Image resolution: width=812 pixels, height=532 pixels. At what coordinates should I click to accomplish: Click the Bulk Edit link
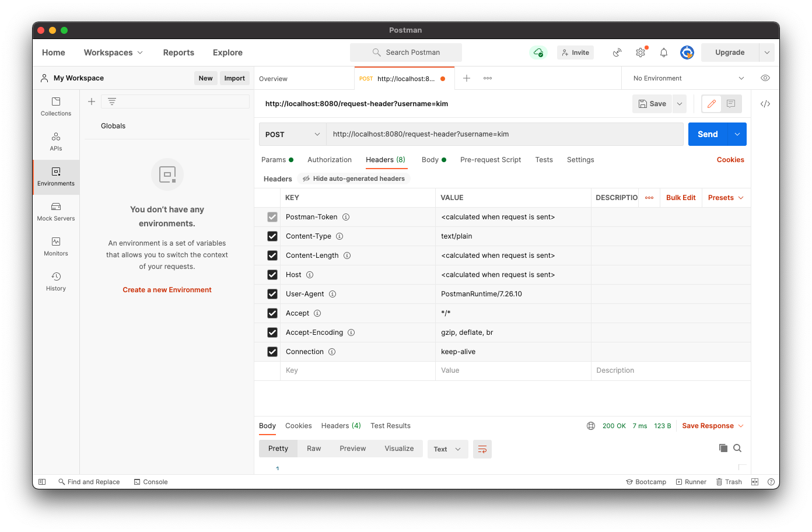(x=681, y=198)
